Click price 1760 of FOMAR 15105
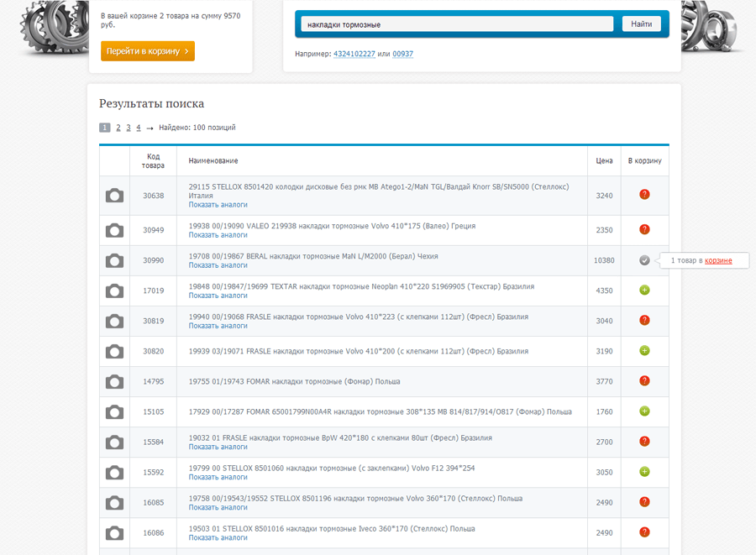This screenshot has width=756, height=555. [604, 412]
